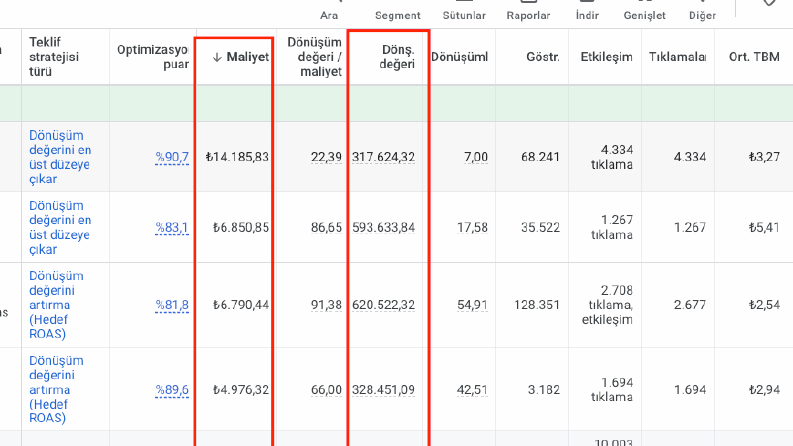Viewport: 793px width, 446px height.
Task: Click cost value ₺6.850,85
Action: [x=241, y=228]
